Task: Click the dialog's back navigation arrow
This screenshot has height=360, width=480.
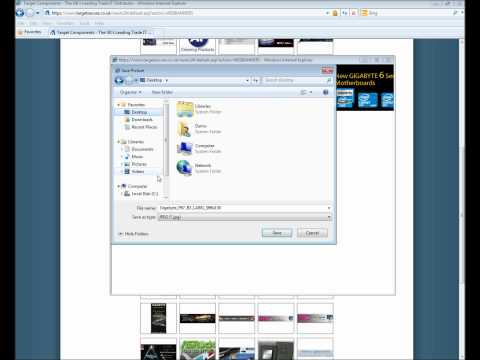Action: [x=119, y=80]
